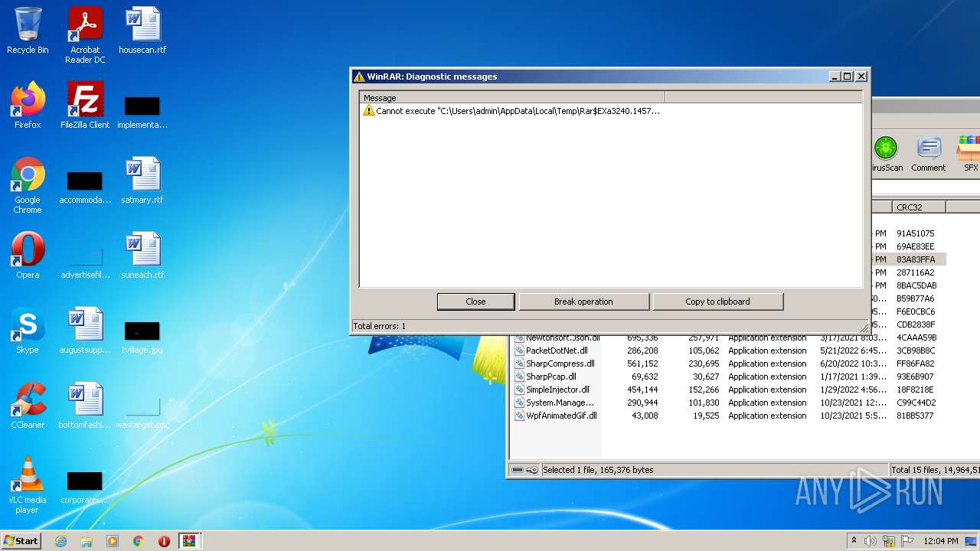Open tvillage.jpg image file
980x551 pixels.
tap(142, 336)
